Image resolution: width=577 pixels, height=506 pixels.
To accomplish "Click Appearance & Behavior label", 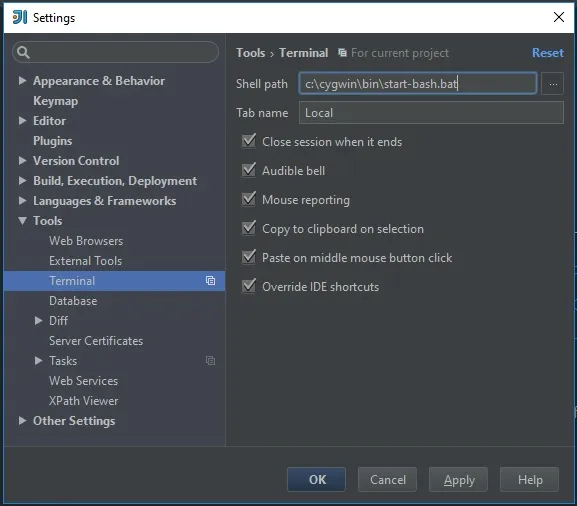I will 99,81.
